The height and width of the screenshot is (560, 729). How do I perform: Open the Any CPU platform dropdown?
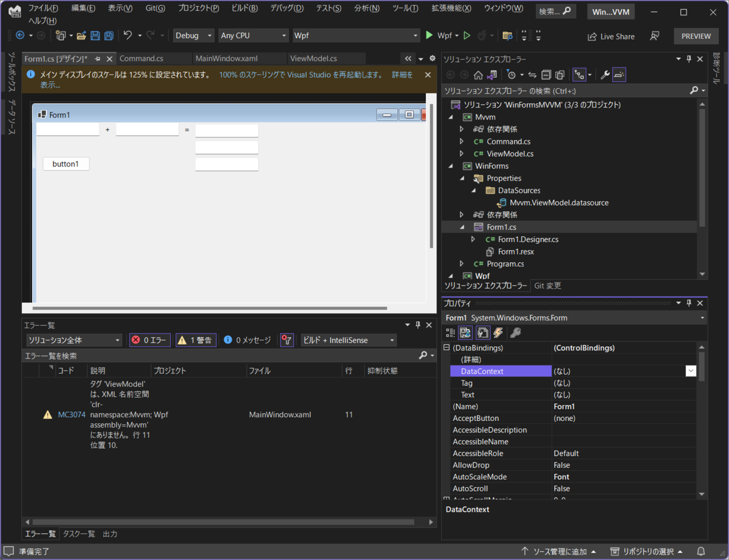pyautogui.click(x=253, y=36)
